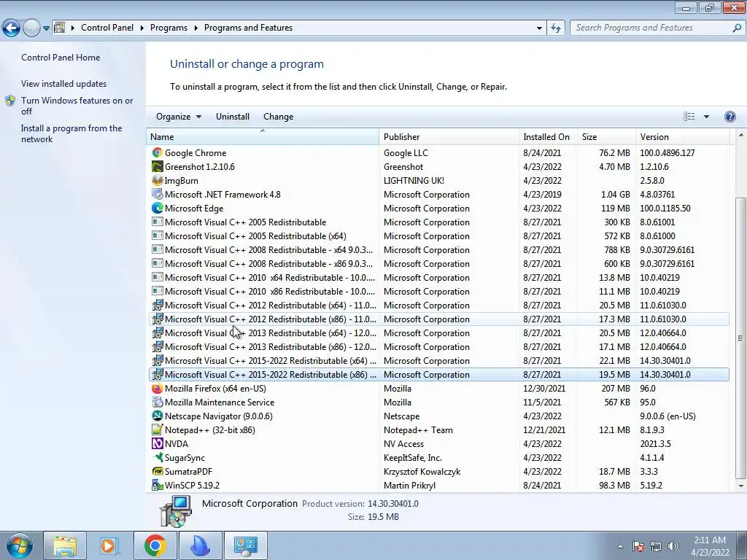Click the Greenshot 1.2.10.6 icon
Image resolution: width=747 pixels, height=560 pixels.
tap(158, 167)
